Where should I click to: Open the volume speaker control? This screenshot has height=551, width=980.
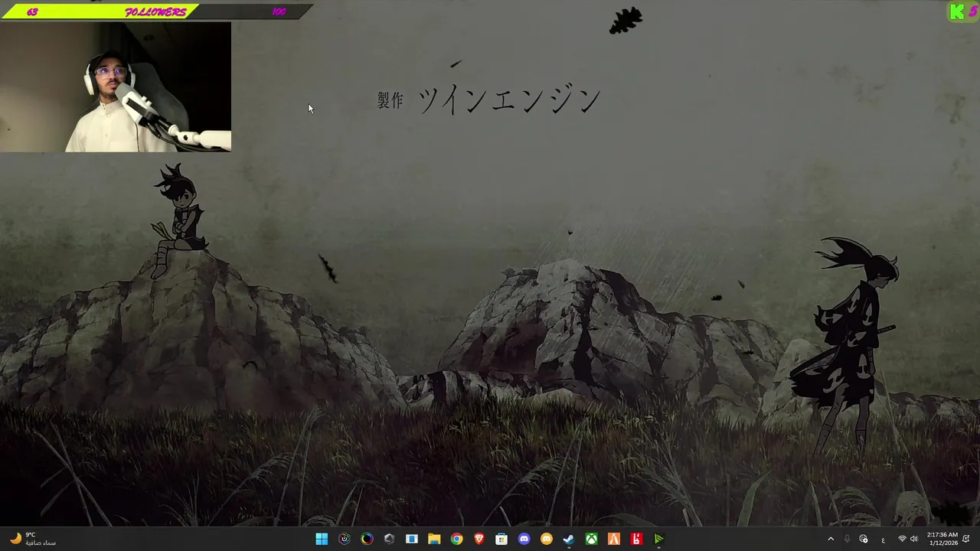click(x=913, y=539)
